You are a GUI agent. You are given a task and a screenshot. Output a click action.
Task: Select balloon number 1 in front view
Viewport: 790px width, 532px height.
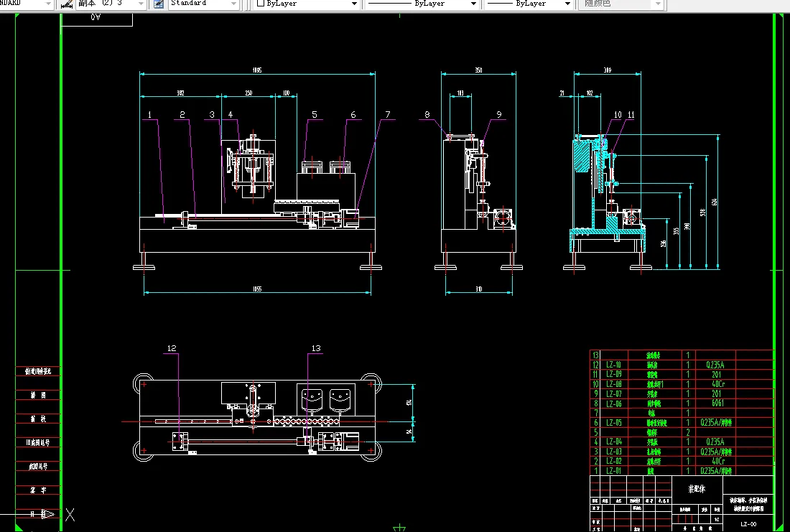click(149, 115)
